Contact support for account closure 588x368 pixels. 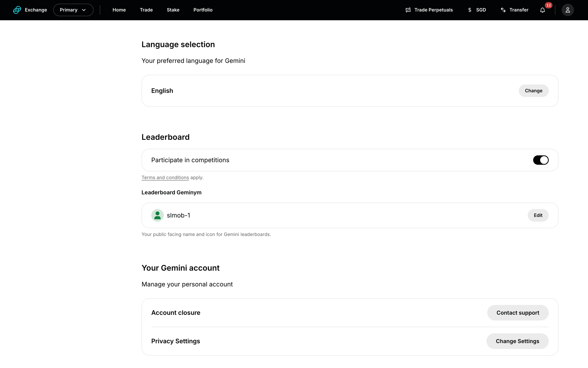518,313
